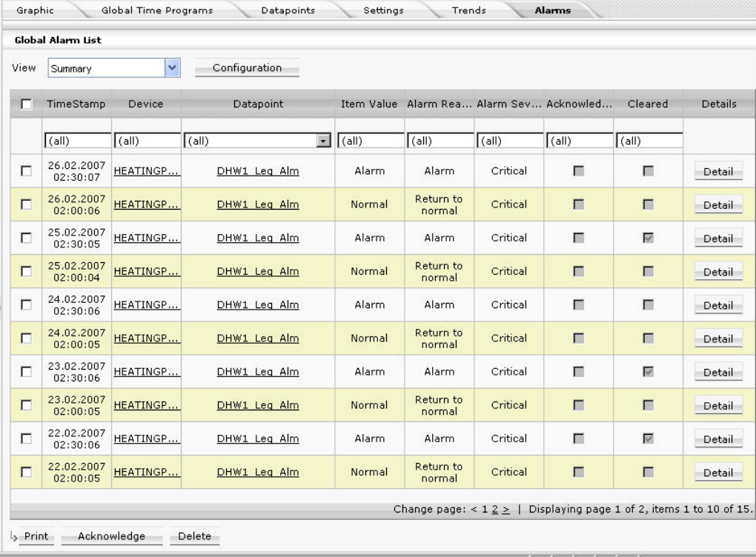This screenshot has width=756, height=557.
Task: Switch to the Datapoints tab
Action: coord(288,10)
